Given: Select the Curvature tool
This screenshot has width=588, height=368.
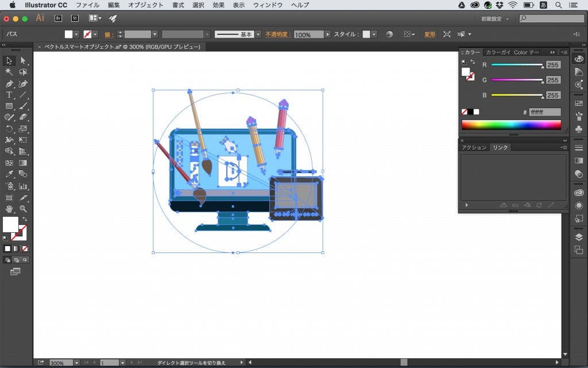Looking at the screenshot, I should (23, 83).
